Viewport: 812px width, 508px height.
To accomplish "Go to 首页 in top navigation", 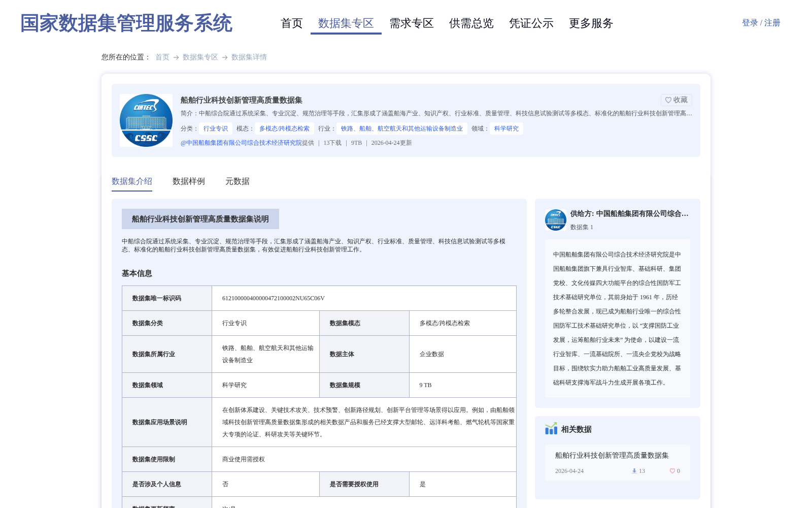I will click(x=292, y=23).
